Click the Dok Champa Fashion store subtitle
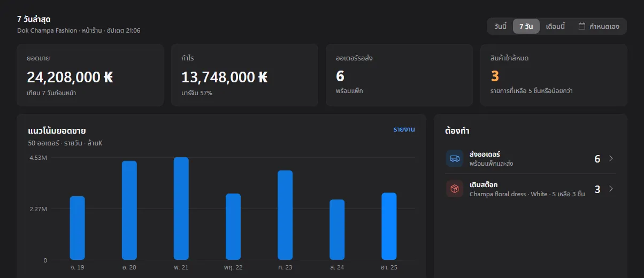Viewport: 644px width, 278px height. [x=79, y=30]
